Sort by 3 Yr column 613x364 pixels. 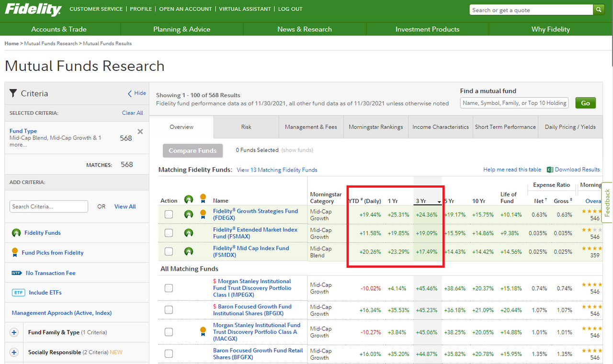point(421,201)
